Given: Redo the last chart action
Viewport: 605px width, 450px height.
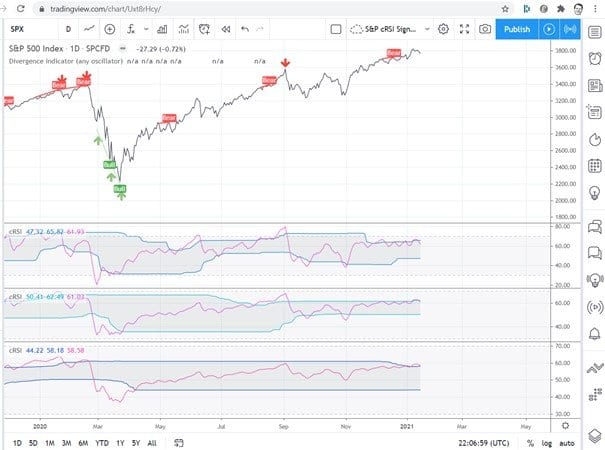Looking at the screenshot, I should (x=260, y=29).
